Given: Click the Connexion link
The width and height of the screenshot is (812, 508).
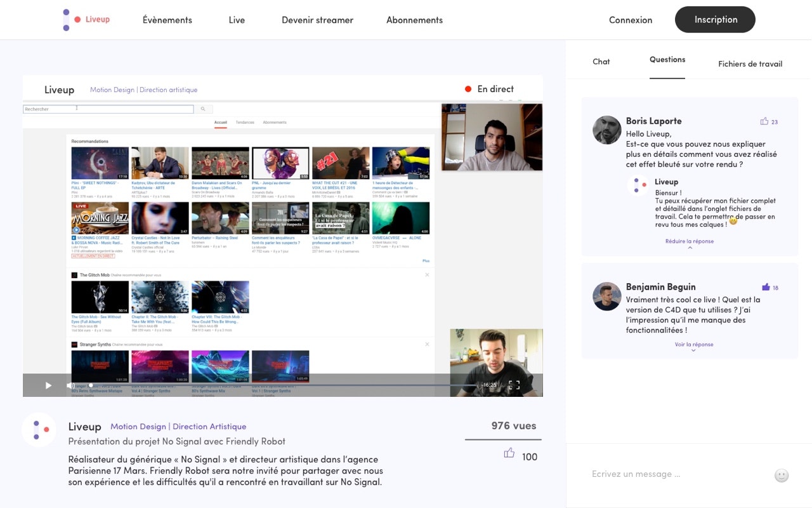Looking at the screenshot, I should 630,20.
